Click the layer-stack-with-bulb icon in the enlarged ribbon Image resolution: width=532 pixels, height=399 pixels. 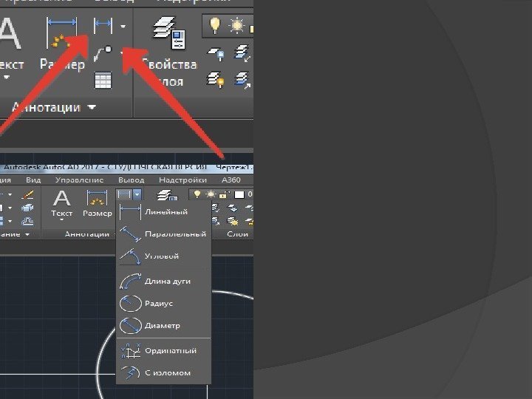(216, 79)
